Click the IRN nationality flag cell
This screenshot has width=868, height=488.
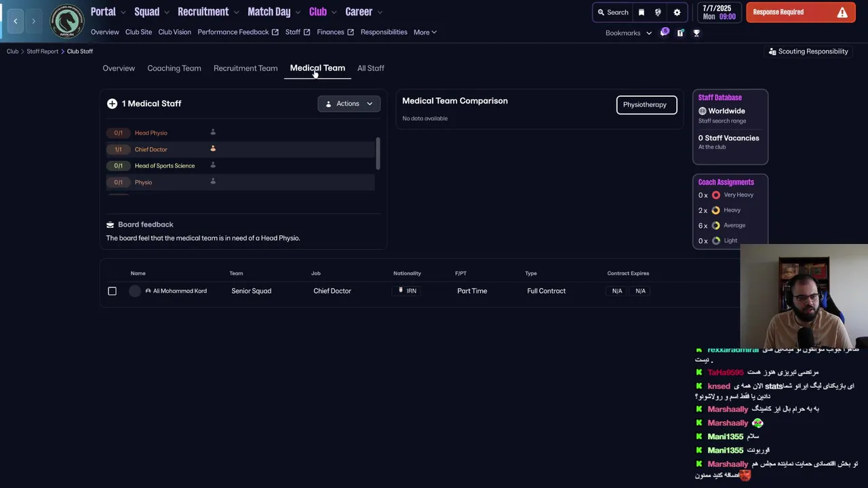(407, 291)
